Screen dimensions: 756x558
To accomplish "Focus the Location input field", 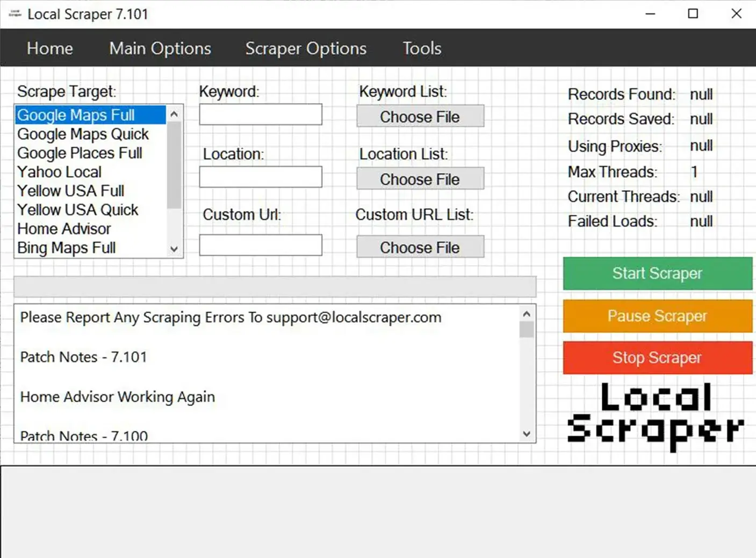I will tap(261, 177).
